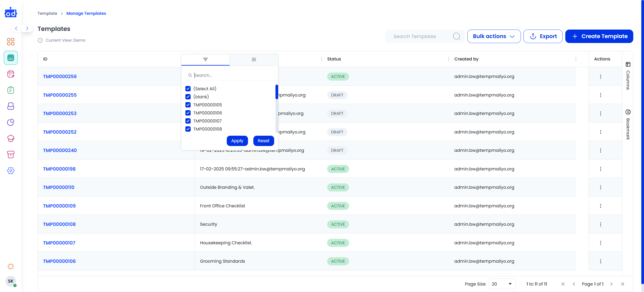
Task: Click the robot logo icon in sidebar
Action: tap(11, 12)
